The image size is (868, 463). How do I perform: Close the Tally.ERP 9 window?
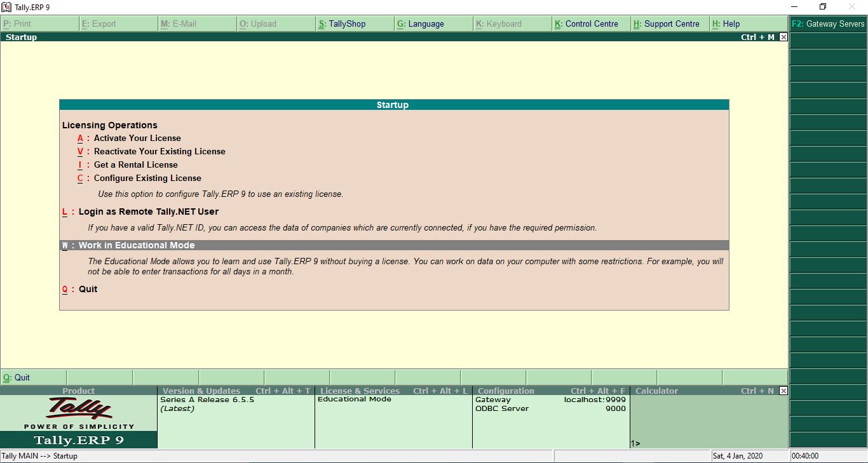point(852,7)
